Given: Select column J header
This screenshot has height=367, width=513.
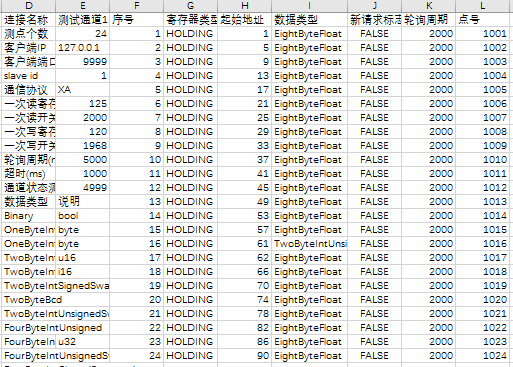Looking at the screenshot, I should pos(375,6).
